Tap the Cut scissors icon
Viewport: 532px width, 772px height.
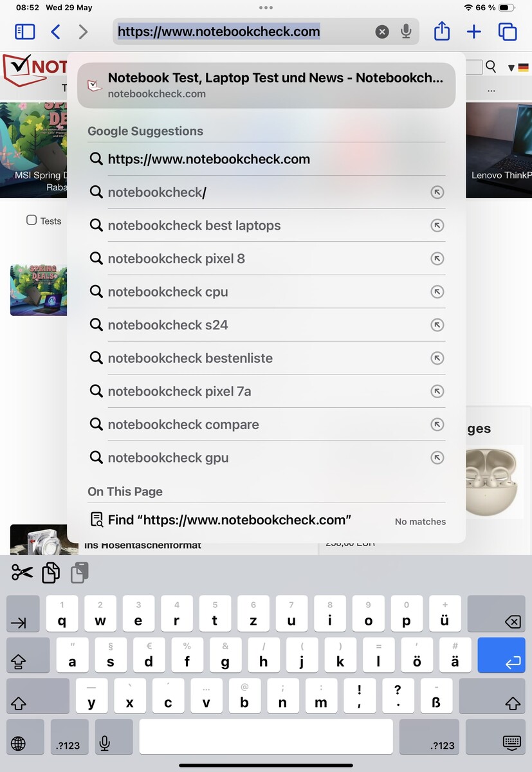(23, 572)
